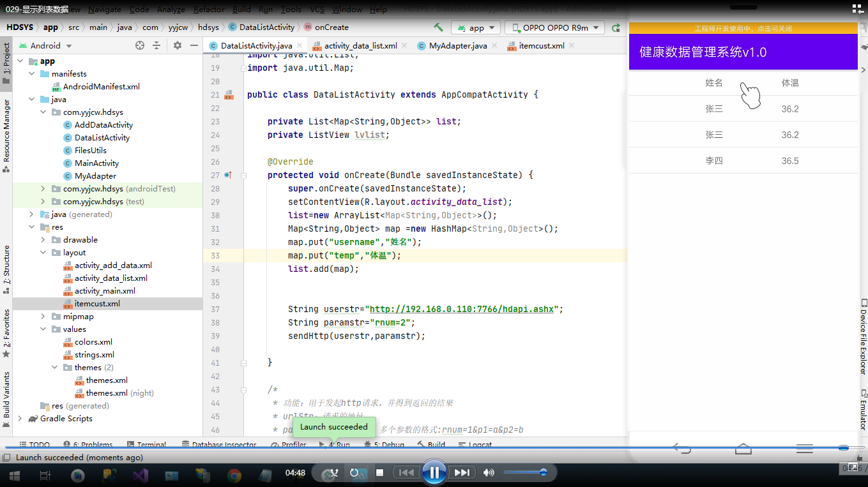Open the Android view selector dropdown
868x487 pixels.
click(45, 45)
